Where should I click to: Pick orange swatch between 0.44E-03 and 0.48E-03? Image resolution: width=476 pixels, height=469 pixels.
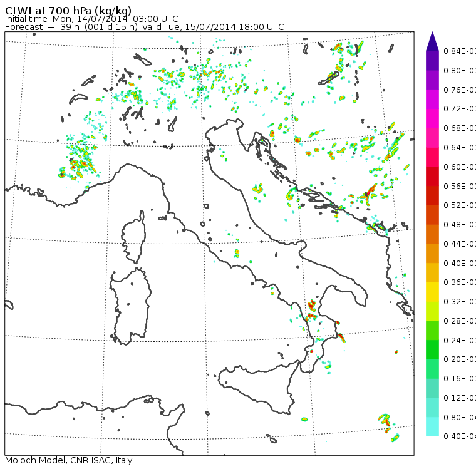[x=432, y=234]
